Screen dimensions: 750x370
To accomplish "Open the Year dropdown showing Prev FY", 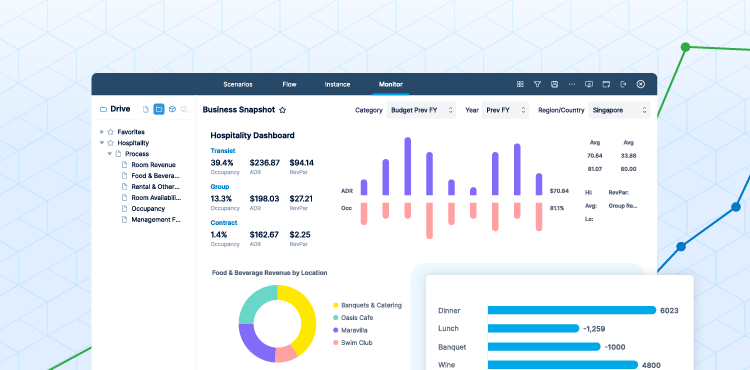I will pyautogui.click(x=505, y=110).
